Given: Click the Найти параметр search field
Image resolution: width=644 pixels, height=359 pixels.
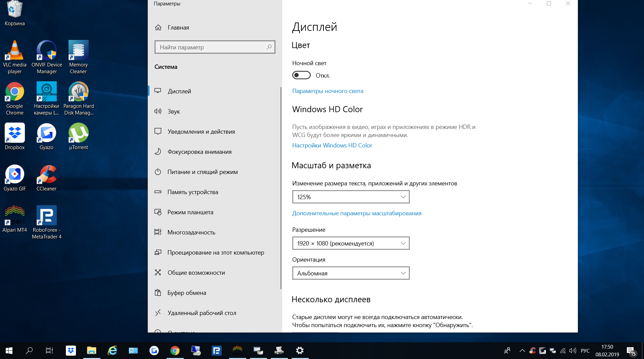Looking at the screenshot, I should point(215,47).
